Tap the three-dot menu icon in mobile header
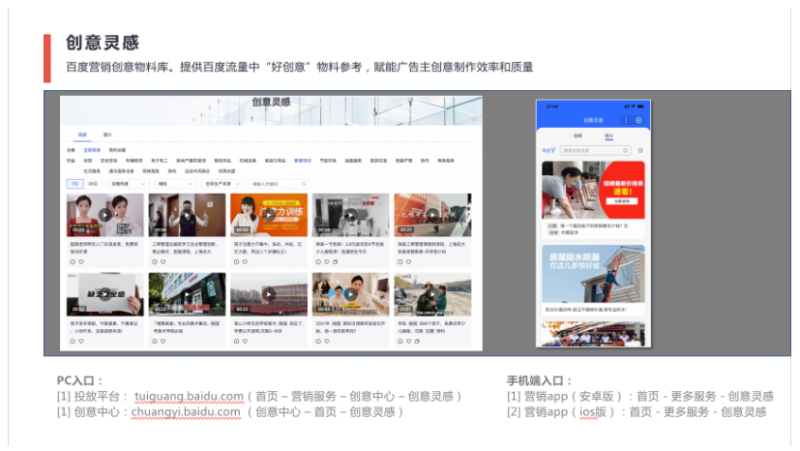Screen dimensions: 800x451 [627, 120]
